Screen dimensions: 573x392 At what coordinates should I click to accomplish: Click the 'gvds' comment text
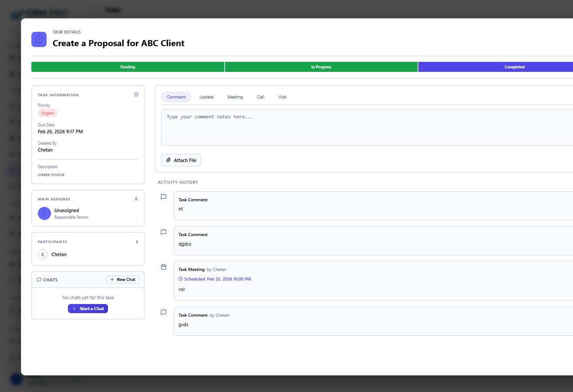[183, 324]
